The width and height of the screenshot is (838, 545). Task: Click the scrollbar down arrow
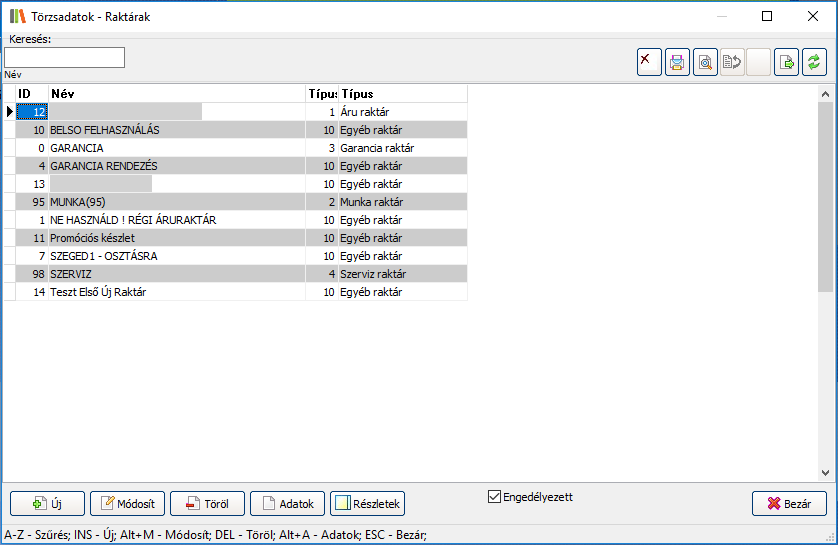pyautogui.click(x=826, y=473)
